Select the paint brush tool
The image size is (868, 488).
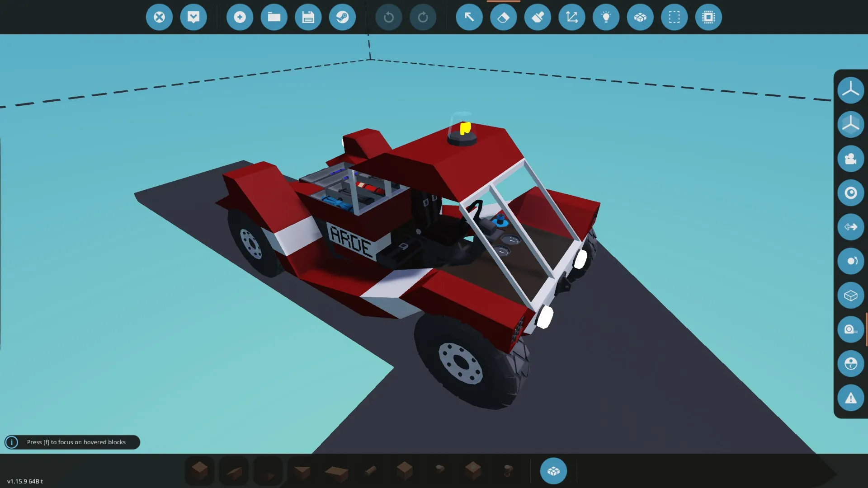538,17
